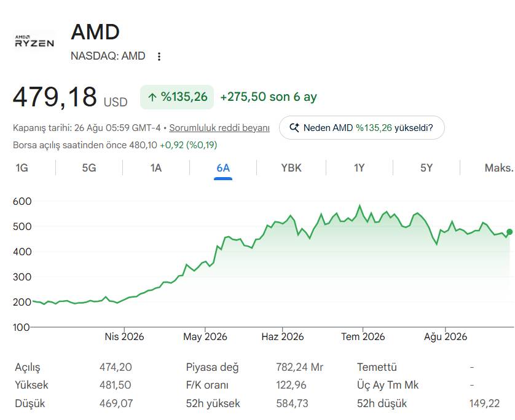Click the +275,50 son 6 ay text
This screenshot has height=420, width=515.
pos(269,97)
